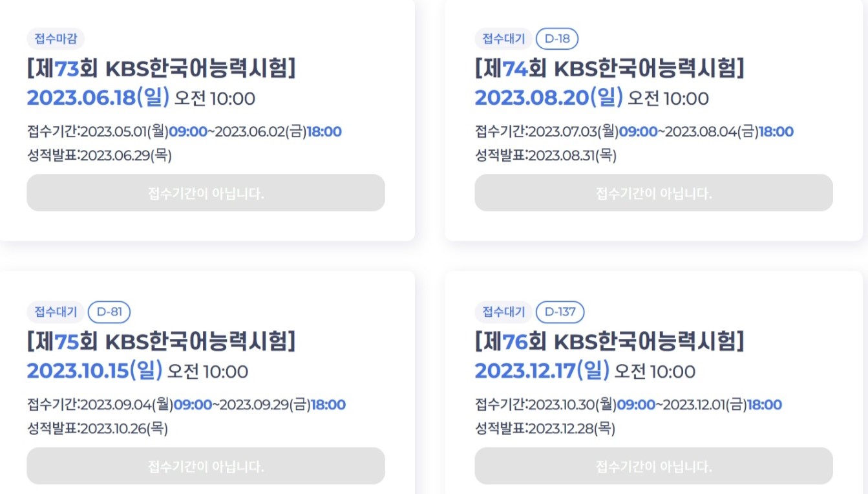Viewport: 868px width, 494px height.
Task: Click the 접수기간이 아닙니다 button on the 73rd card
Action: pos(205,193)
